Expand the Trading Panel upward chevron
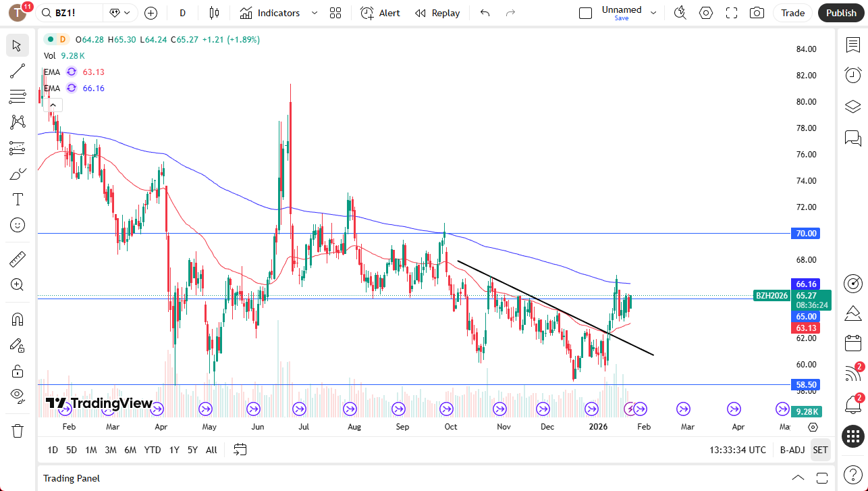The width and height of the screenshot is (868, 491). pos(798,478)
